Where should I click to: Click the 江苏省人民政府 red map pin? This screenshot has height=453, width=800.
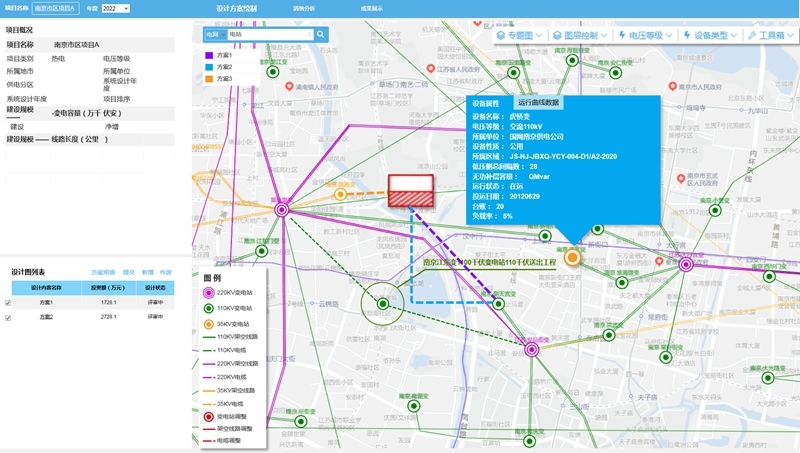click(x=431, y=68)
